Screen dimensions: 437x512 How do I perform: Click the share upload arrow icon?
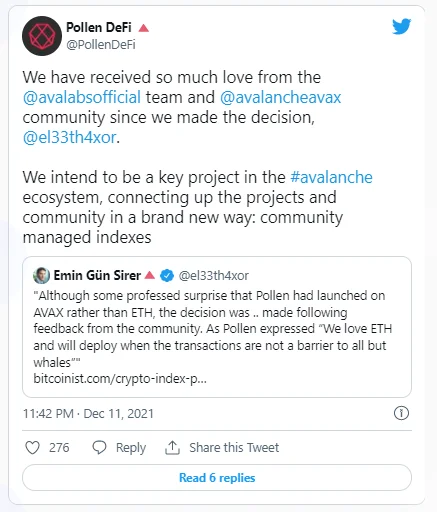click(x=172, y=447)
